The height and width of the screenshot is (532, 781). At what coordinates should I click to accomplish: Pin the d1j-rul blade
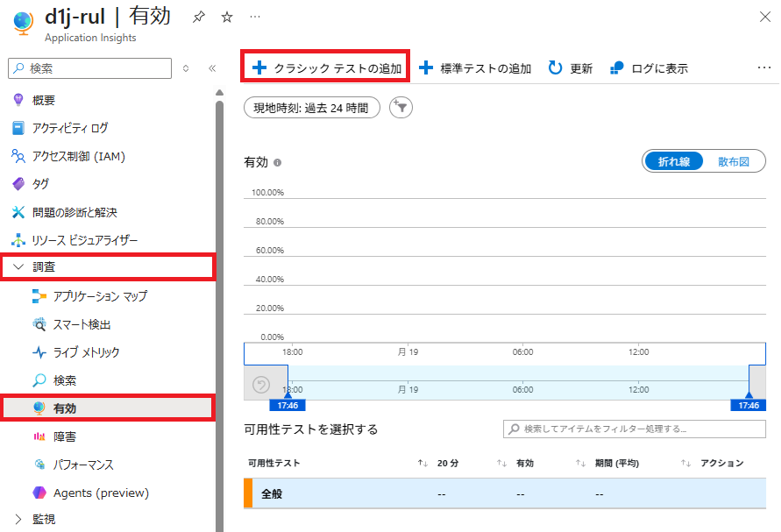tap(199, 17)
